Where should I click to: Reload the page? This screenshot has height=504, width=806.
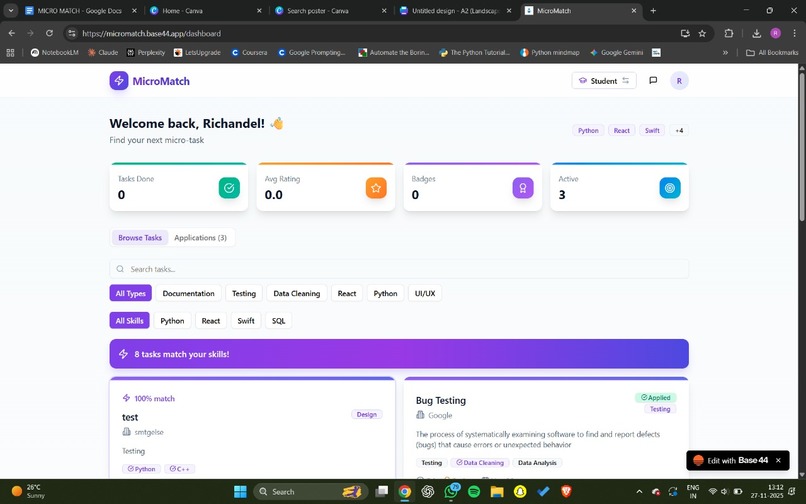pos(49,33)
